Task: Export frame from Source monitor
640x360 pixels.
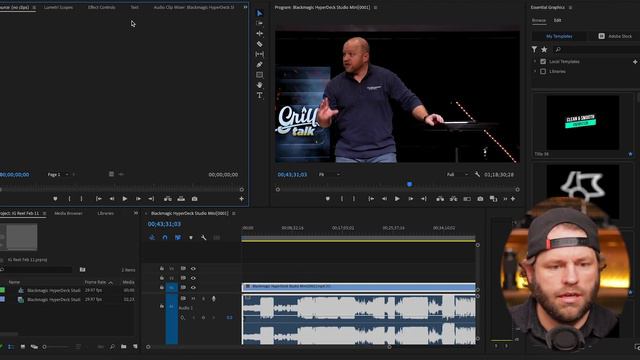Action: 195,199
